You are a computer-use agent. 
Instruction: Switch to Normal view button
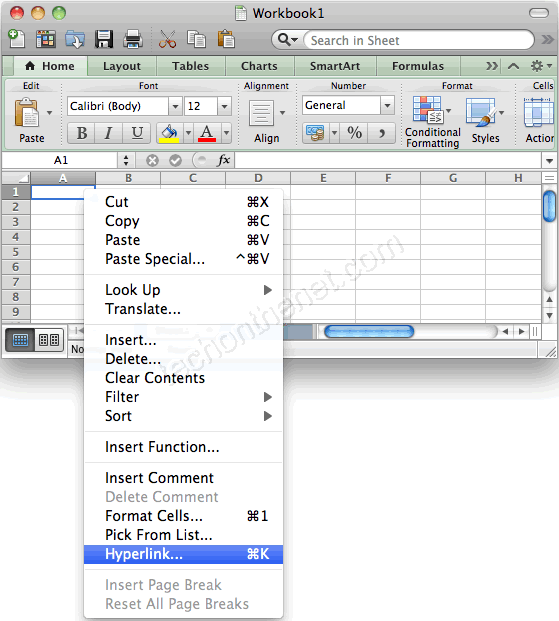[x=20, y=340]
